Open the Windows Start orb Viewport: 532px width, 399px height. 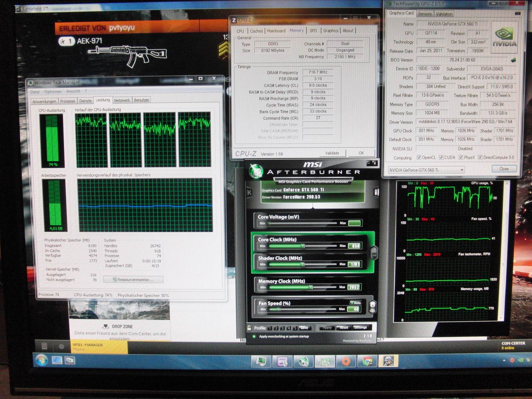[42, 360]
